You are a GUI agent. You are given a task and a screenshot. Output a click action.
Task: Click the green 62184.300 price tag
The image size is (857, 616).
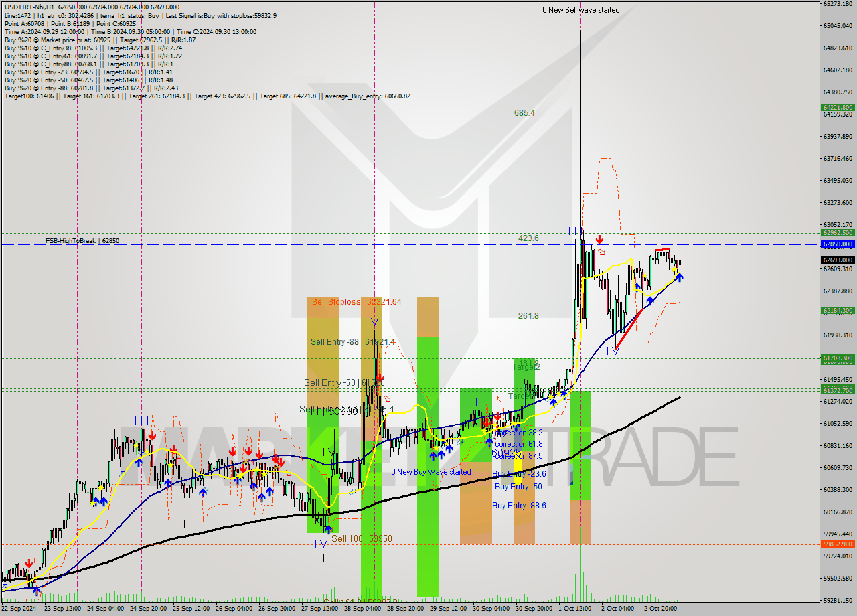point(837,311)
